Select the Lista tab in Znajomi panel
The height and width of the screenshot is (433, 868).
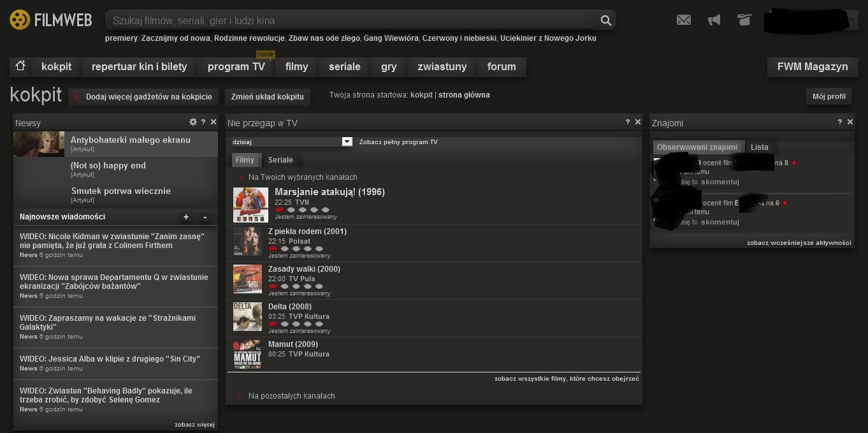[760, 147]
